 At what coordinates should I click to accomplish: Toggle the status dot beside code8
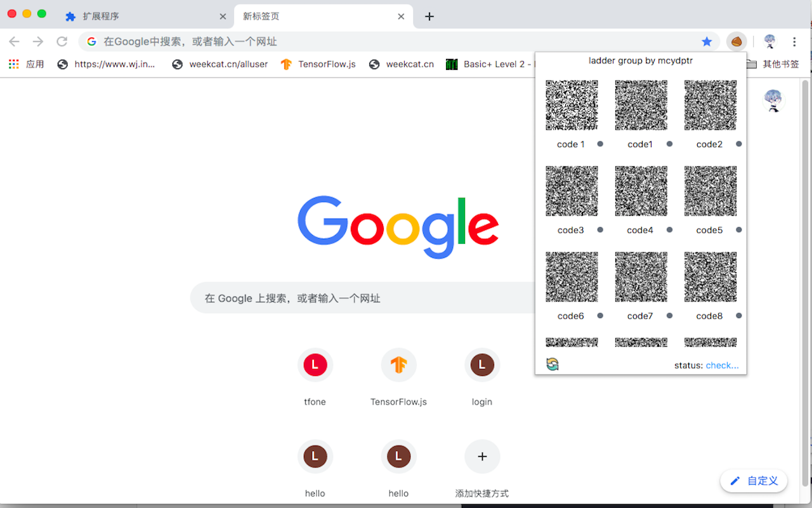(738, 316)
